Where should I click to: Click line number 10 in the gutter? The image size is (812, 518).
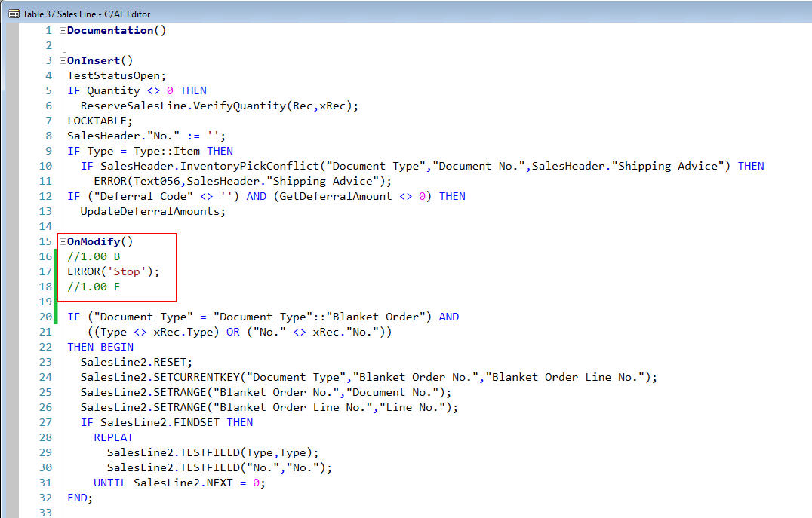click(45, 166)
